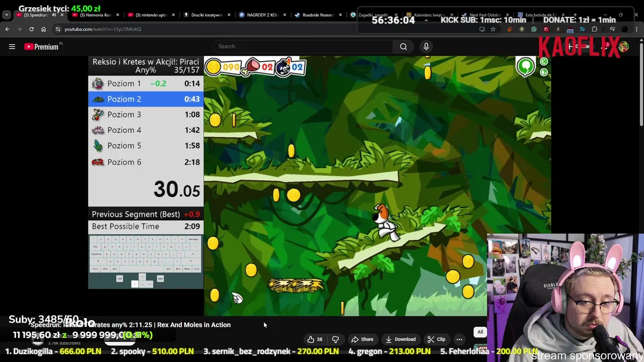View site information icon in address bar
Image resolution: width=644 pixels, height=362 pixels.
pos(58,29)
